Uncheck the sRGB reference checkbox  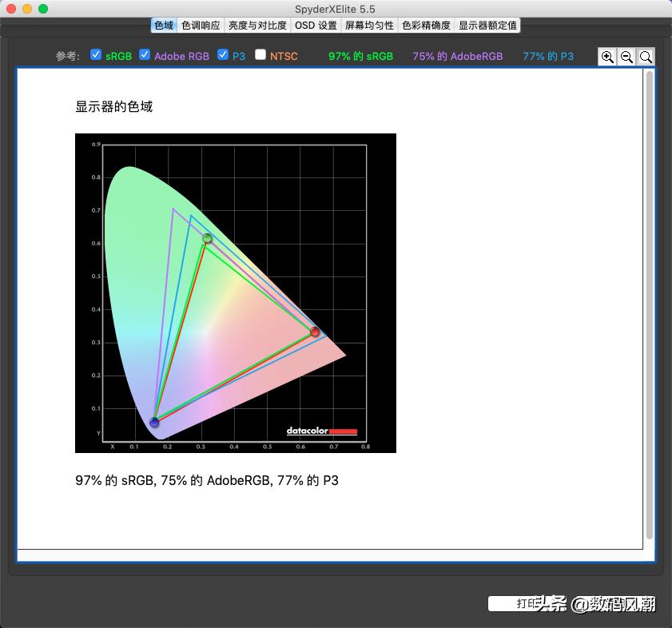pos(96,55)
